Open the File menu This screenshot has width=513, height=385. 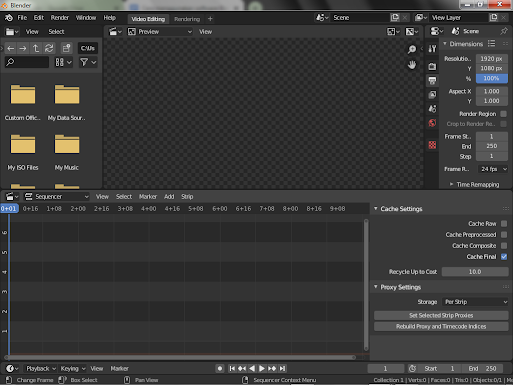[x=22, y=18]
